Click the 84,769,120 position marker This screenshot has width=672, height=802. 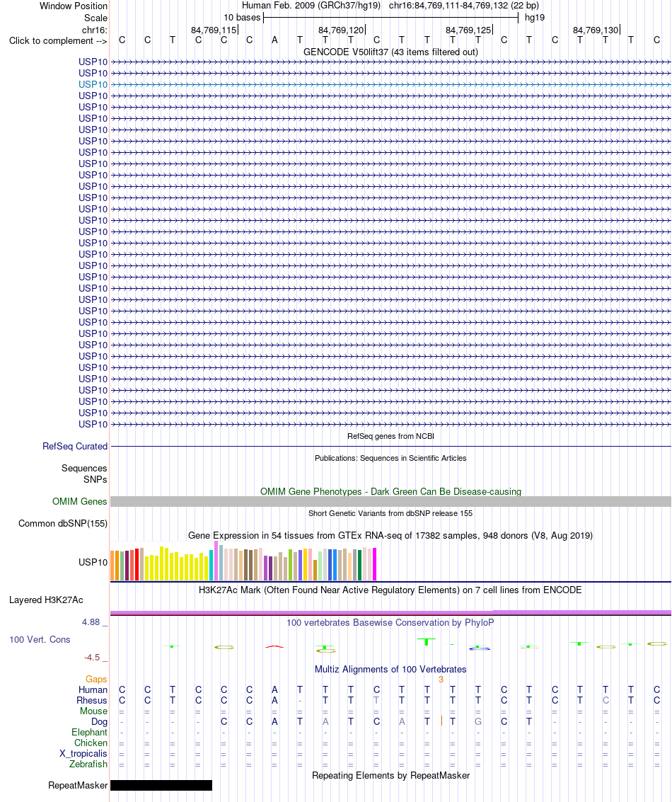341,30
